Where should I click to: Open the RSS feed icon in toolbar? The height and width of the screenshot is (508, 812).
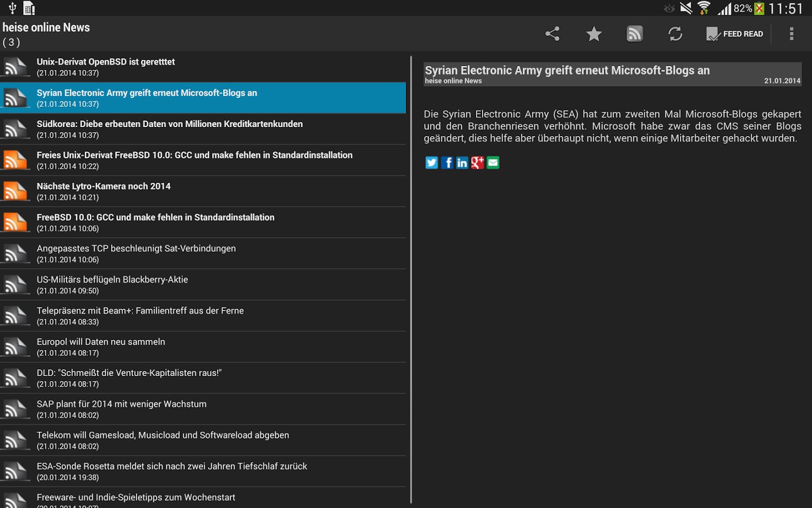(635, 34)
